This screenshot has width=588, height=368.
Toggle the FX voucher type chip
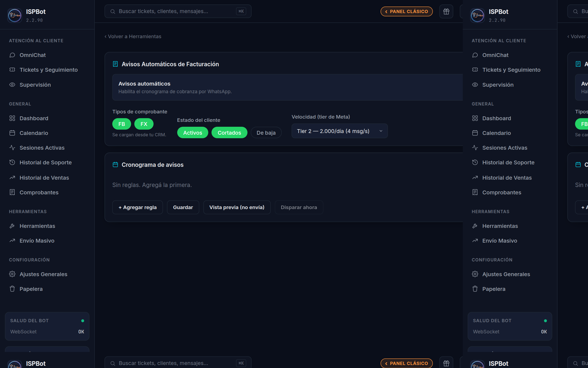(144, 124)
